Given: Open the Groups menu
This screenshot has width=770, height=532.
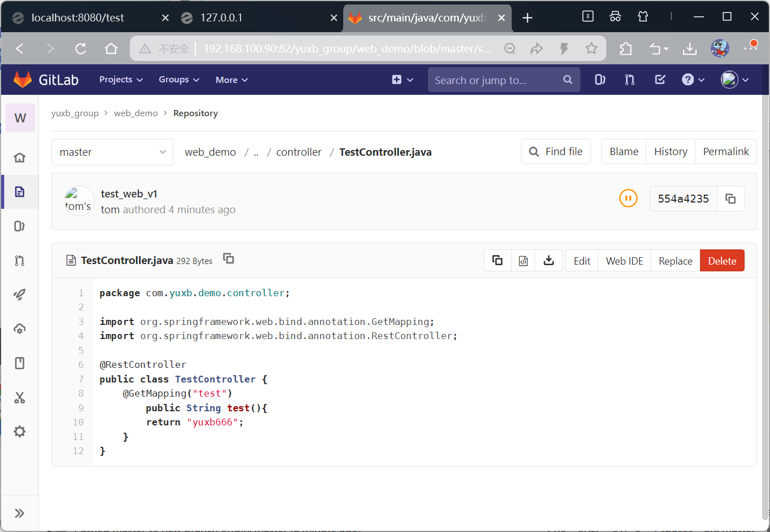Looking at the screenshot, I should pos(179,80).
